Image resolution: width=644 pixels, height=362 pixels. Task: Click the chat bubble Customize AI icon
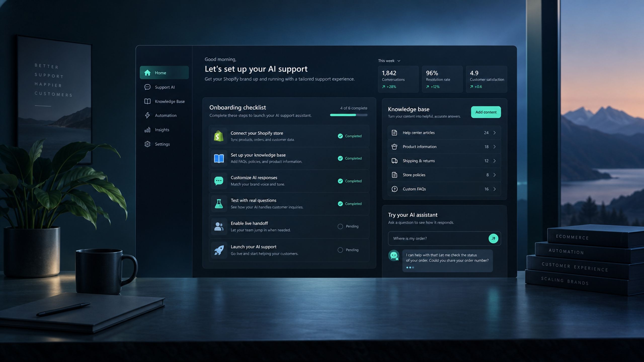[x=219, y=181]
